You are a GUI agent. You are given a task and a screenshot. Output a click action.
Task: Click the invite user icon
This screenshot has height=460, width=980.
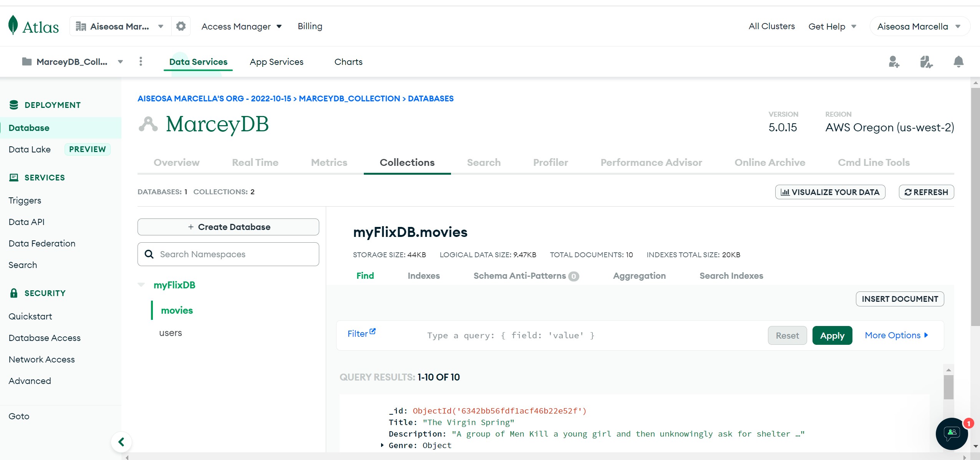click(x=894, y=61)
